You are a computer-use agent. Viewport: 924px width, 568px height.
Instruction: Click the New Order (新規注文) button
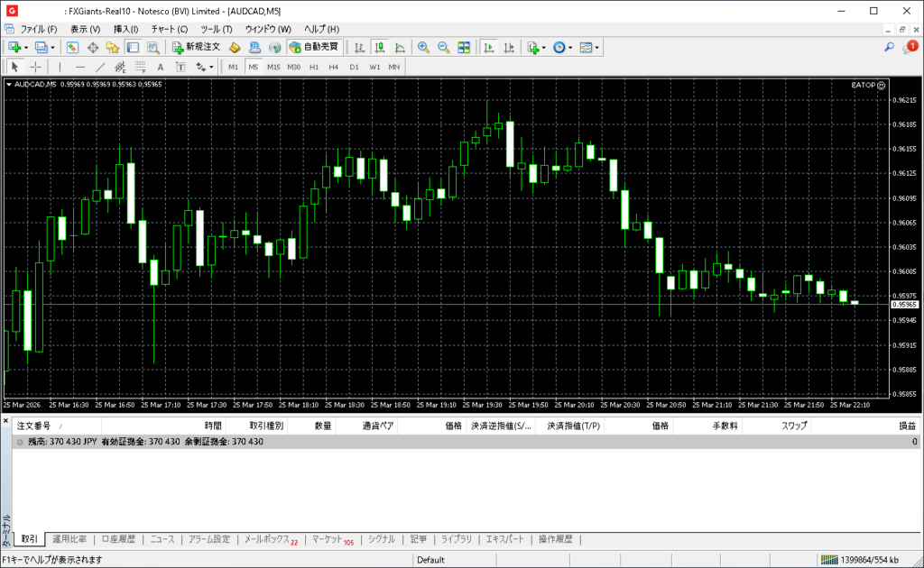coord(196,47)
